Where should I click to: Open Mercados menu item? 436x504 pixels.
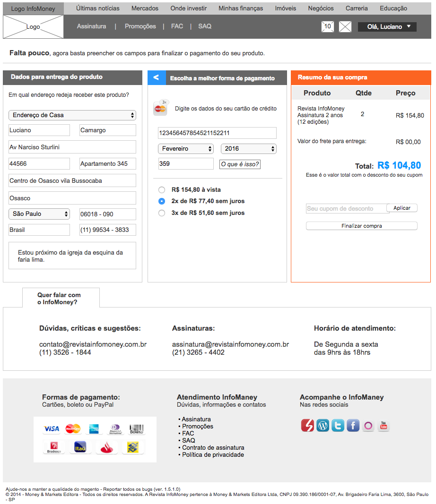click(145, 9)
